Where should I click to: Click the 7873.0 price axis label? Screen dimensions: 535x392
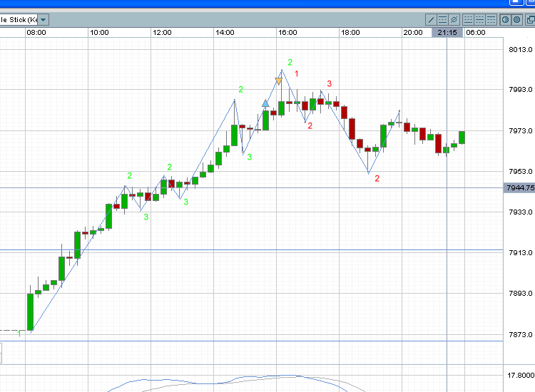pos(520,334)
